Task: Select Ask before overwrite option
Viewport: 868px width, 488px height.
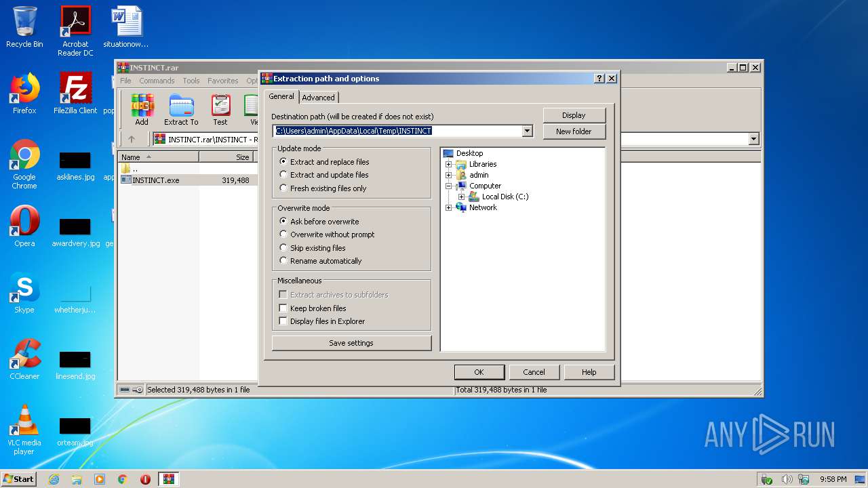Action: coord(319,222)
